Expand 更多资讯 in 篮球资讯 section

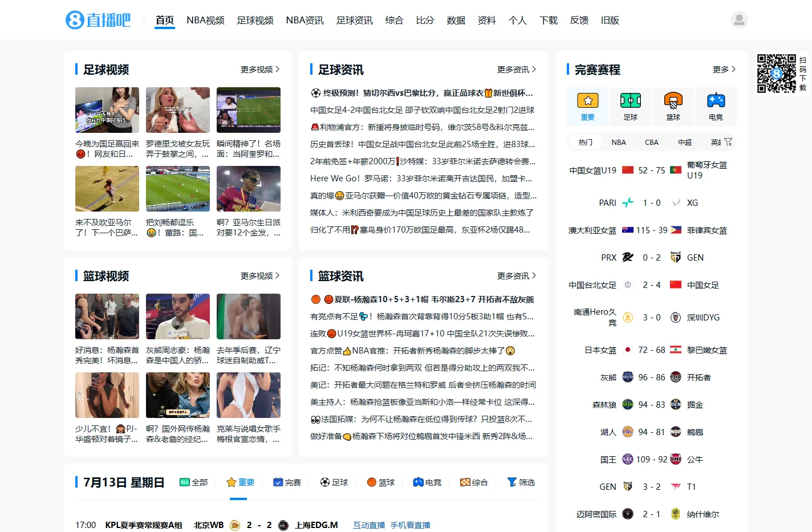(x=517, y=275)
